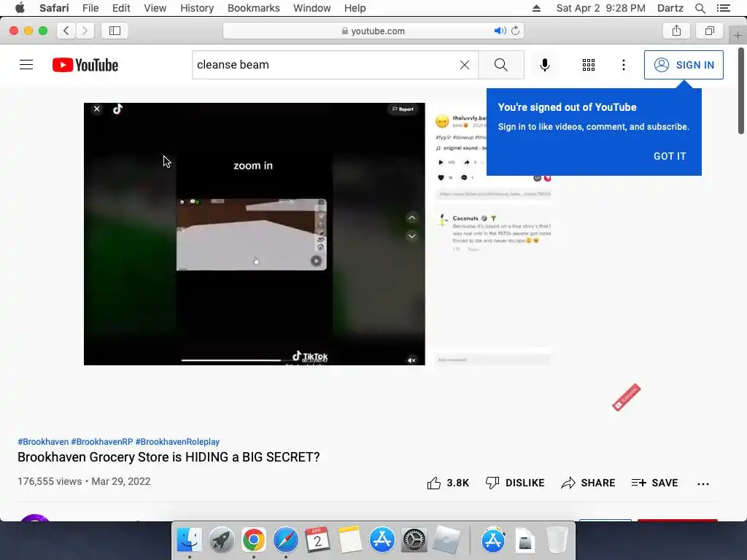747x560 pixels.
Task: Mute the tab via the speaker icon
Action: point(500,31)
